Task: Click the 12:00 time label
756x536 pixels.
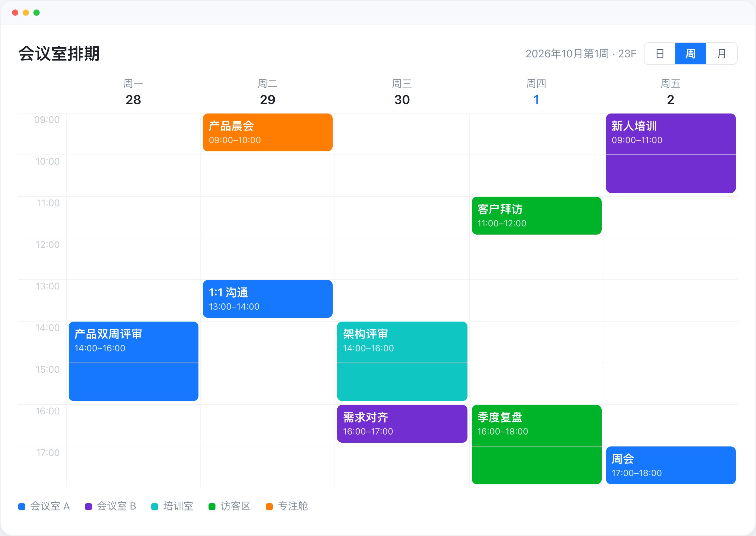Action: 48,245
